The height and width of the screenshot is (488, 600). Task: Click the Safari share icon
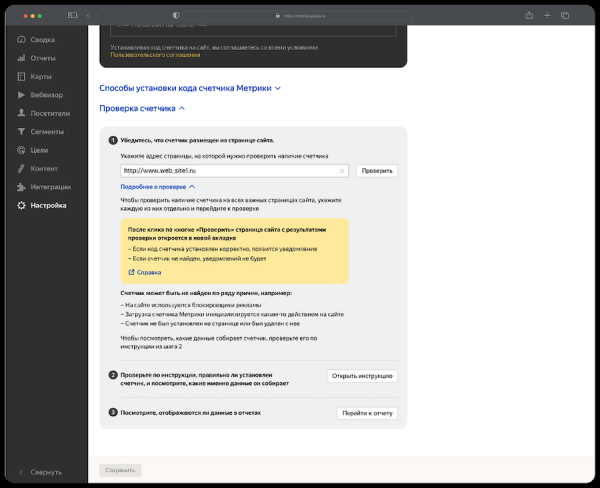(x=529, y=15)
